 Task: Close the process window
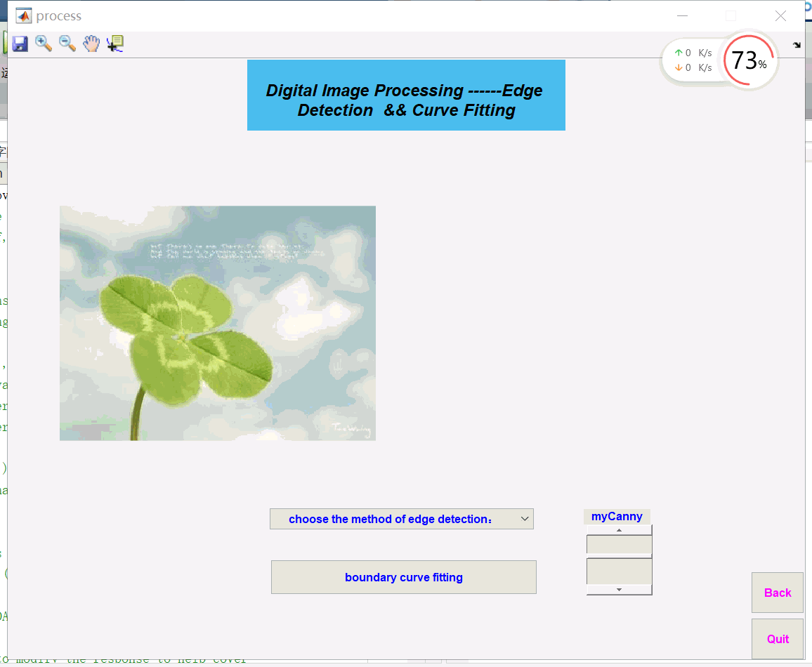click(x=780, y=16)
